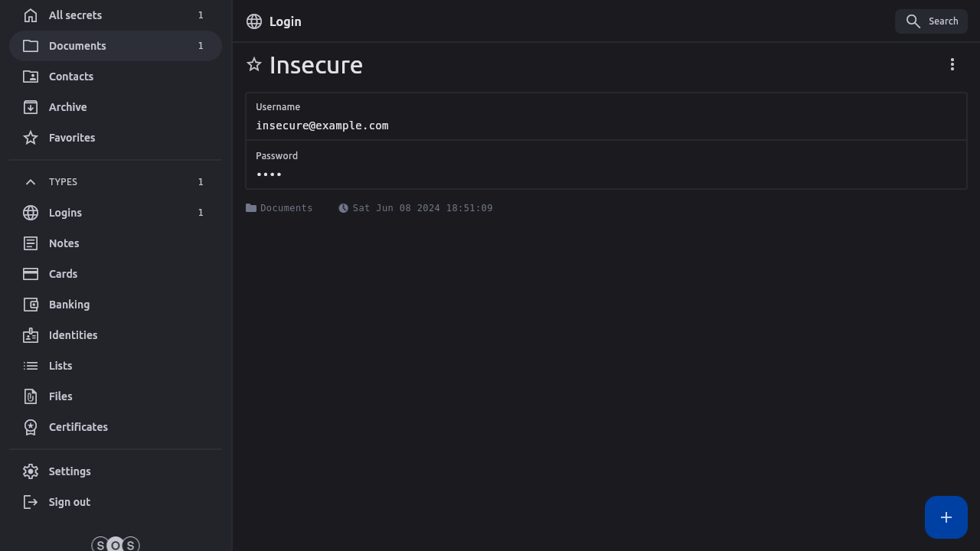Open All secrets in sidebar

tap(75, 15)
